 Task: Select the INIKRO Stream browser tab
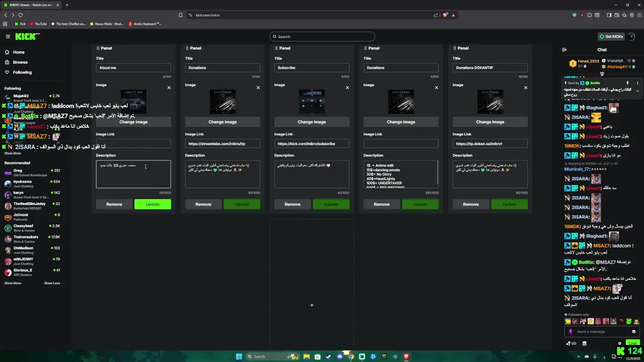[30, 5]
